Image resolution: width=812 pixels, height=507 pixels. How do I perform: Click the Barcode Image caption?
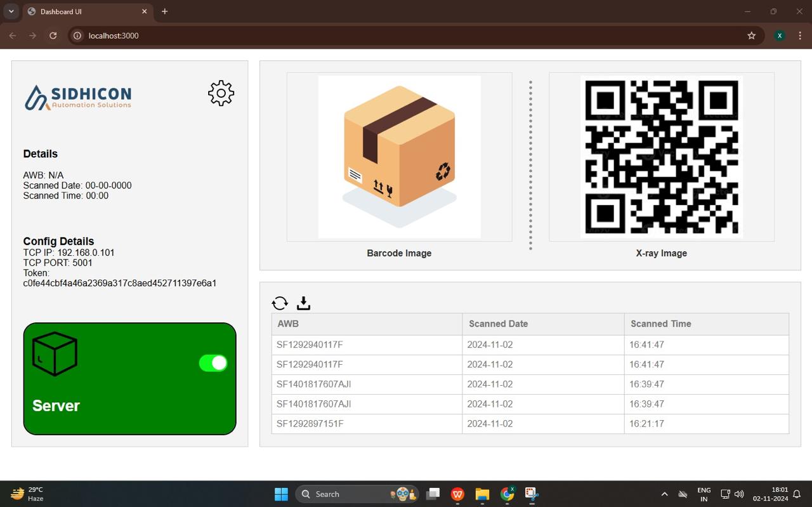pyautogui.click(x=399, y=253)
